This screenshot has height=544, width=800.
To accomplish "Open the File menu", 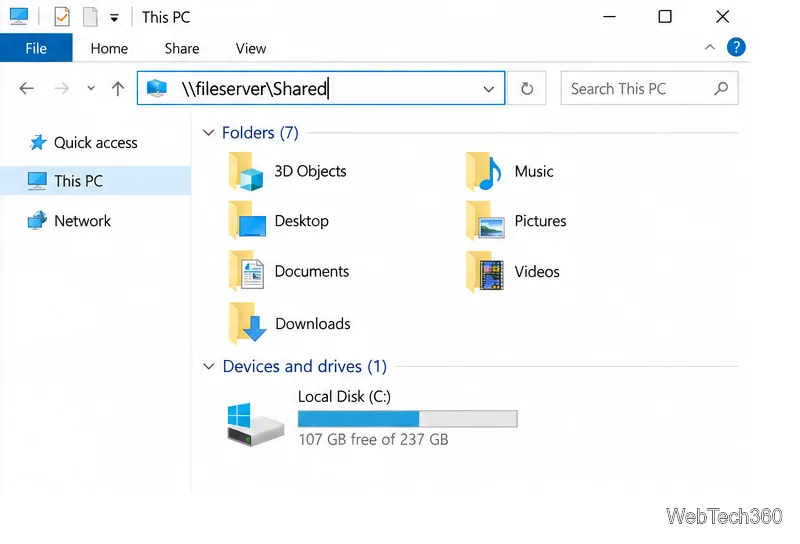I will tap(36, 48).
